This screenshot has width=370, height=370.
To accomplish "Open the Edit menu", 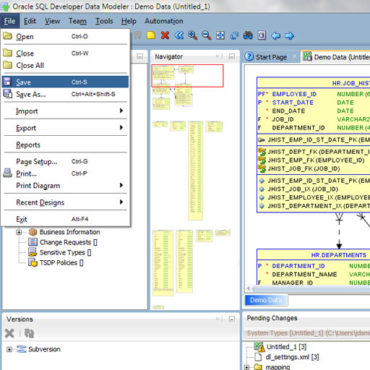I will [x=30, y=21].
